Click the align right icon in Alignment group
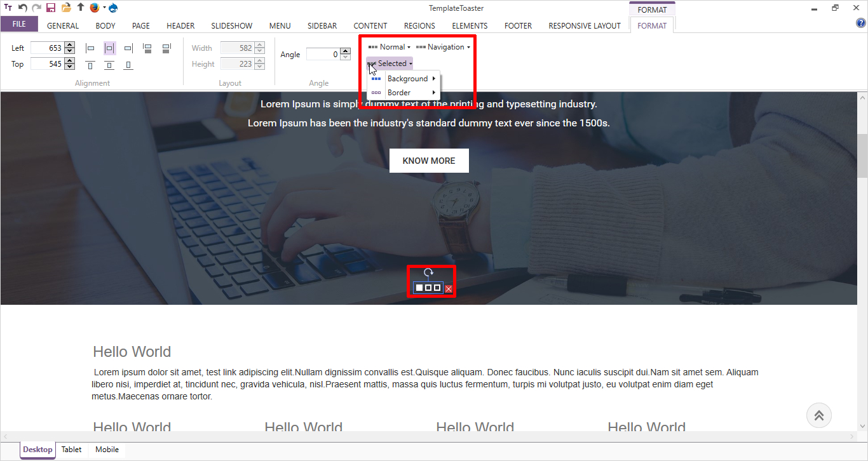Screen dimensions: 868x461 tap(128, 48)
